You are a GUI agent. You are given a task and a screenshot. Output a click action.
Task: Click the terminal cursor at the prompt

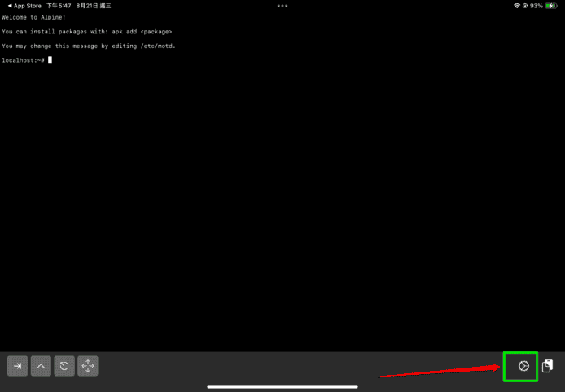pos(50,60)
